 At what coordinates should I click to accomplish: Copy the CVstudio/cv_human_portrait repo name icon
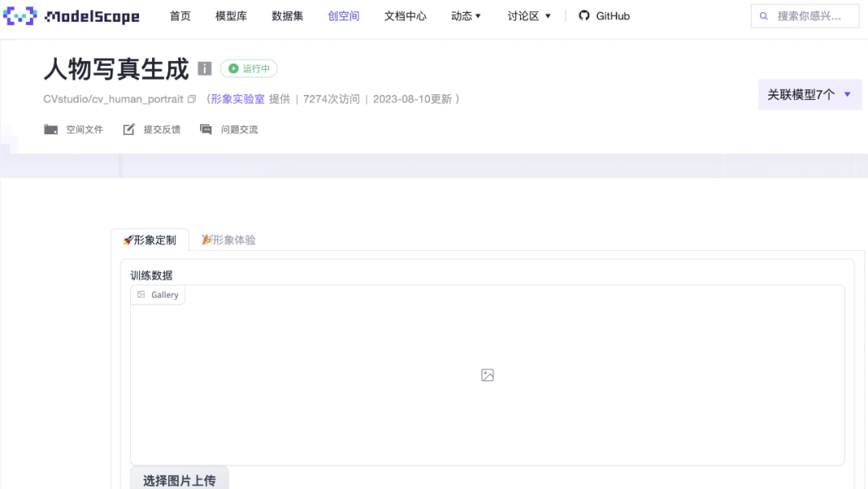pos(190,99)
